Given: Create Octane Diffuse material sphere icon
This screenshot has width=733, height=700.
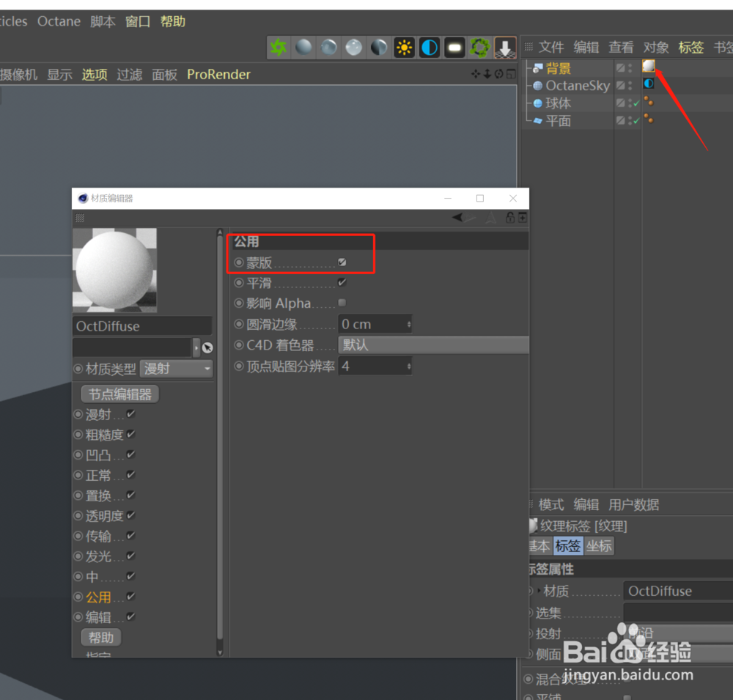Looking at the screenshot, I should (x=303, y=47).
